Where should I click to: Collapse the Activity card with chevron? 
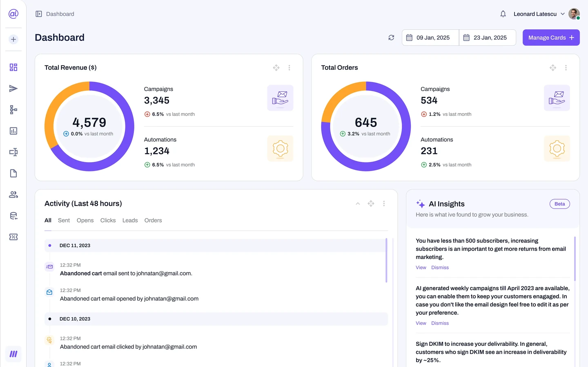click(x=358, y=203)
